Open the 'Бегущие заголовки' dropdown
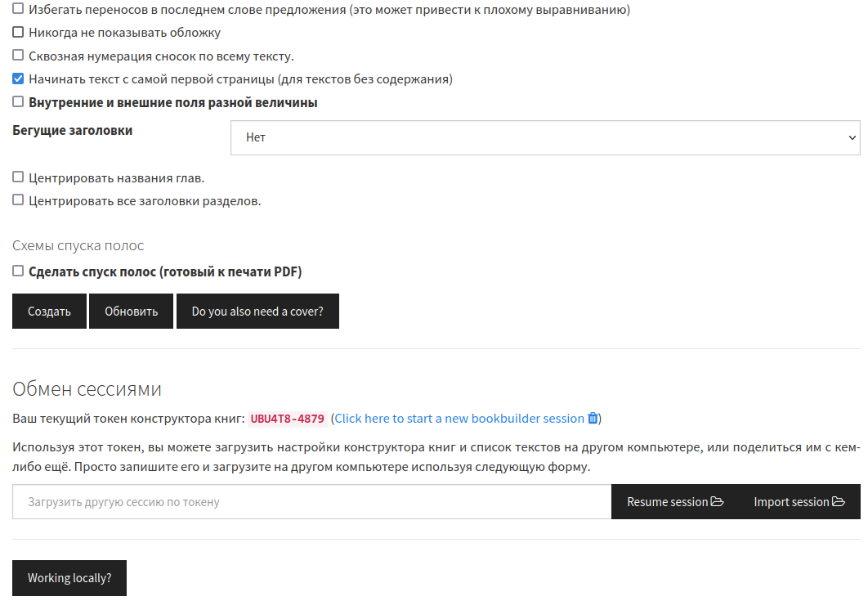The height and width of the screenshot is (601, 868). 545,138
